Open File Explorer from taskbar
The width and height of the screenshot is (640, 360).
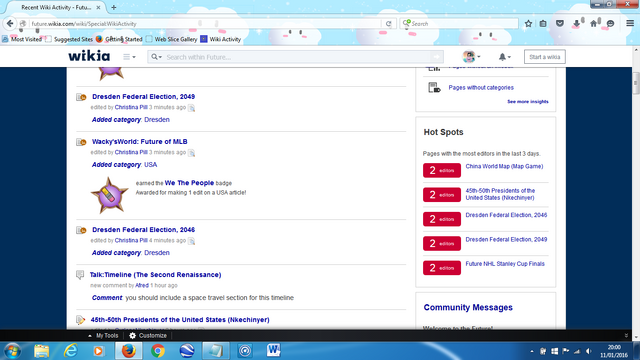coord(41,351)
